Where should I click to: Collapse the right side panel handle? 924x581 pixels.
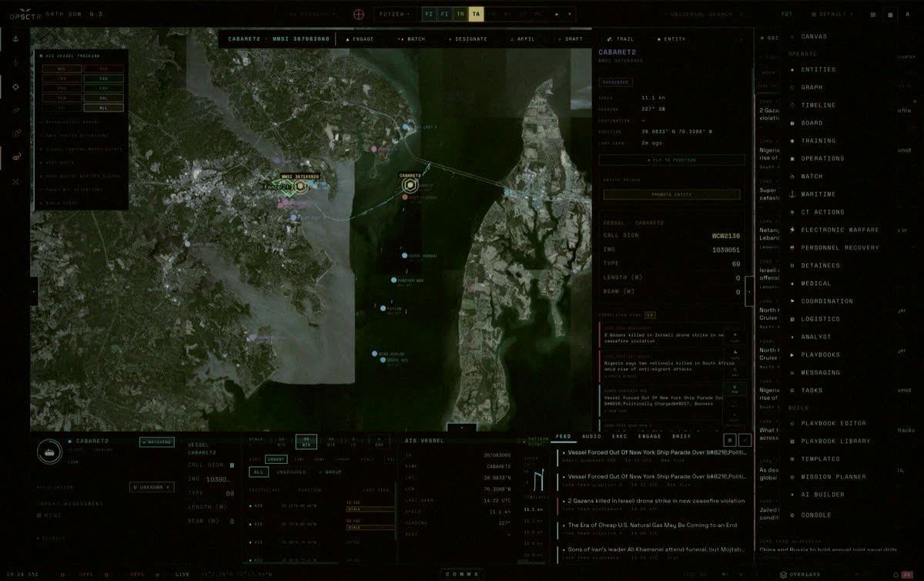(748, 292)
